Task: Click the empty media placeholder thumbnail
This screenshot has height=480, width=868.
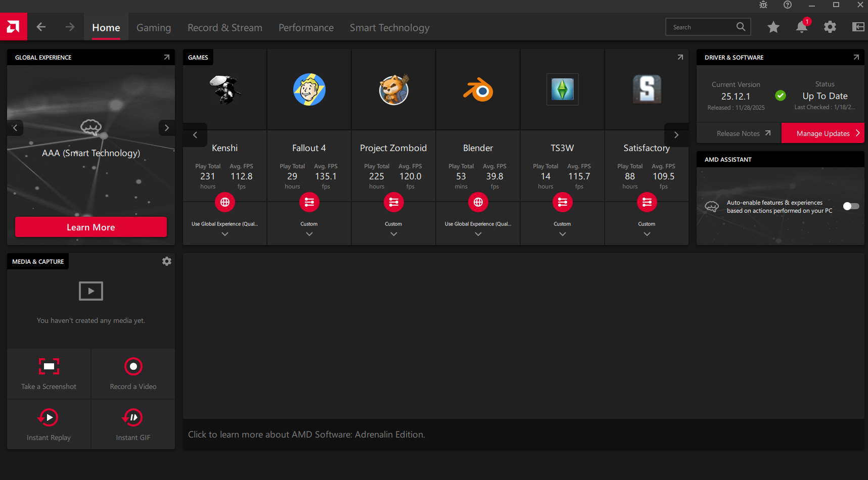Action: coord(91,291)
